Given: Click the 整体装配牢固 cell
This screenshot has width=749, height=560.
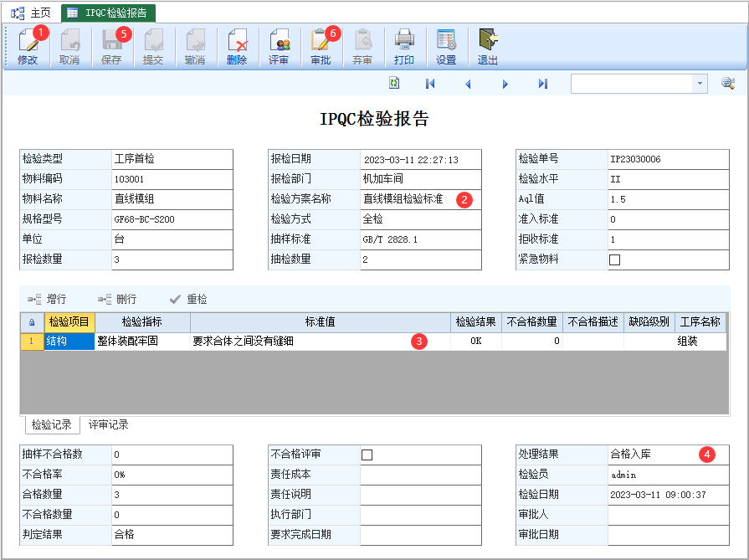Looking at the screenshot, I should [142, 342].
